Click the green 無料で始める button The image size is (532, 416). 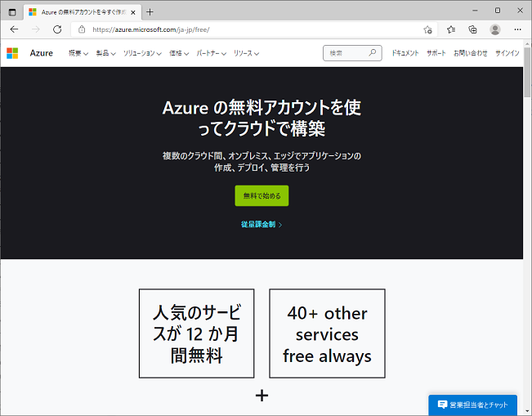[x=262, y=195]
